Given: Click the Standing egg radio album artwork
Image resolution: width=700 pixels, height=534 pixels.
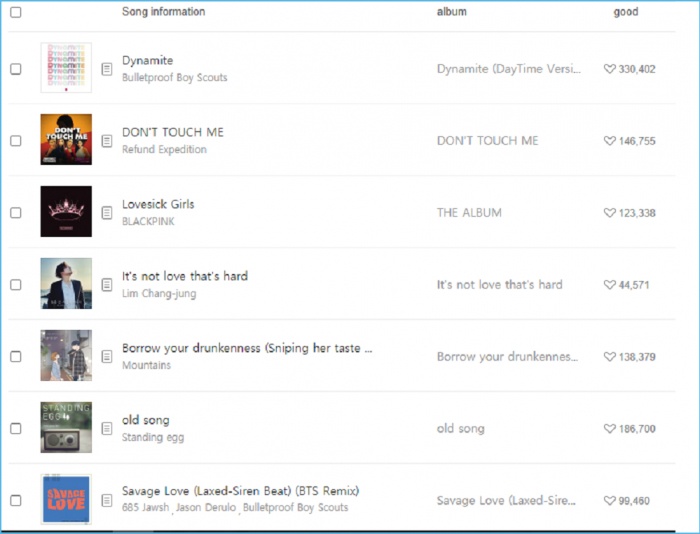Looking at the screenshot, I should [66, 427].
